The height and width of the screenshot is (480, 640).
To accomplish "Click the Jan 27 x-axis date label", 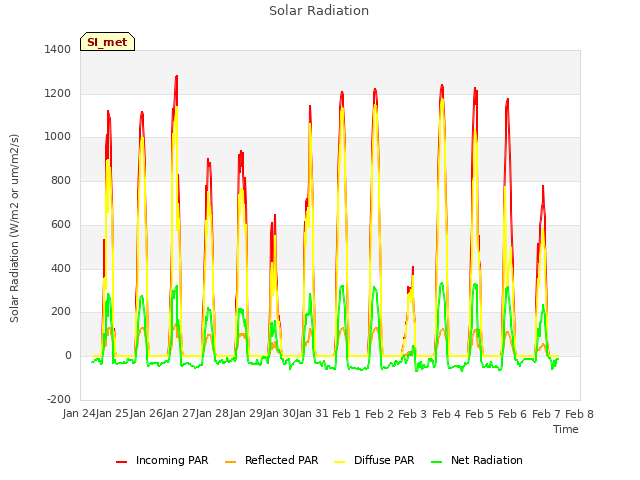I will pyautogui.click(x=179, y=413).
